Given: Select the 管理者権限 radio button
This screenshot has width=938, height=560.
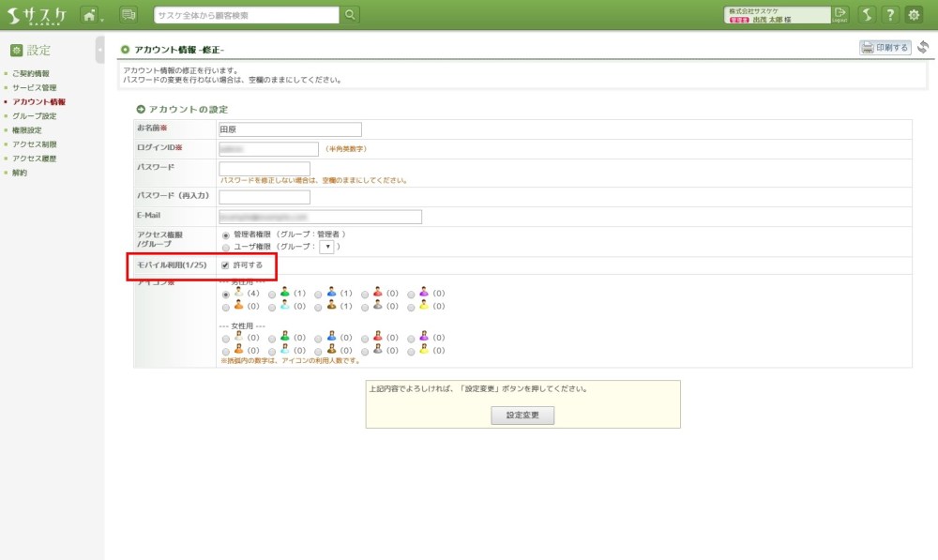Looking at the screenshot, I should (x=225, y=235).
